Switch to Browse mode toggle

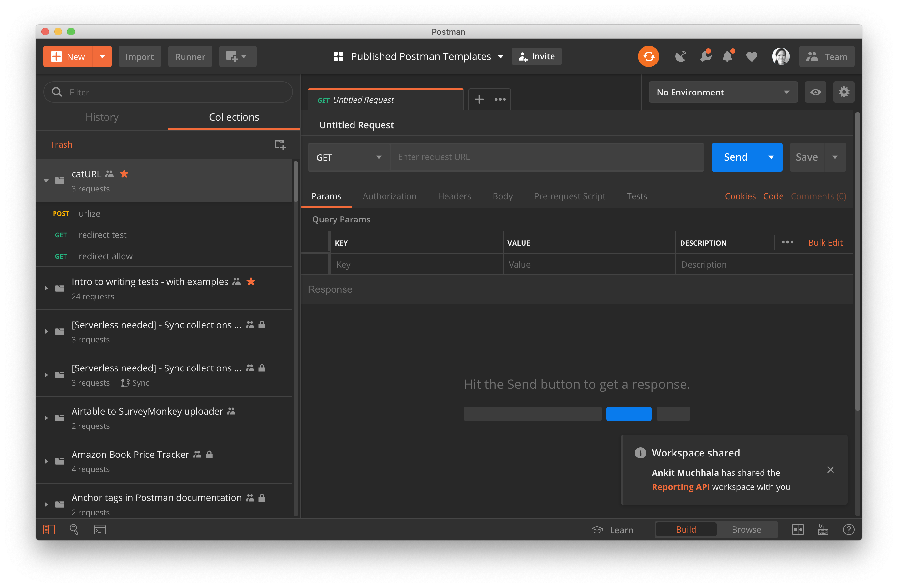746,530
